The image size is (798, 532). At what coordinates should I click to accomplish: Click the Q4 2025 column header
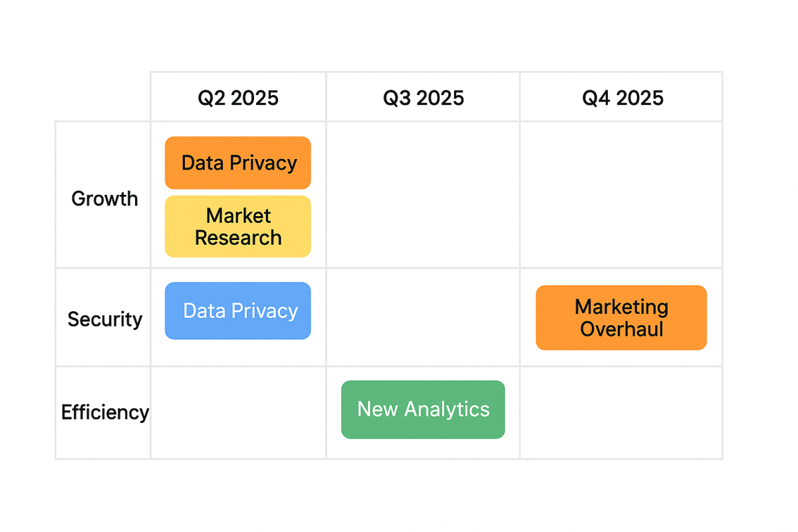click(621, 97)
